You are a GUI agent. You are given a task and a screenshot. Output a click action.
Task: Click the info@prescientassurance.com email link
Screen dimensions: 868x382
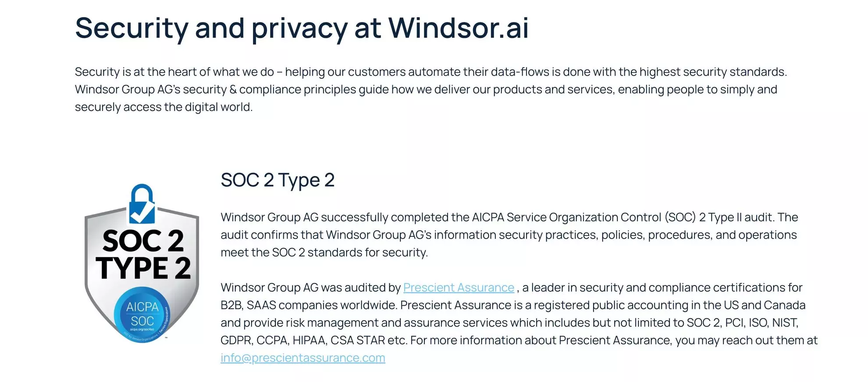pos(302,358)
